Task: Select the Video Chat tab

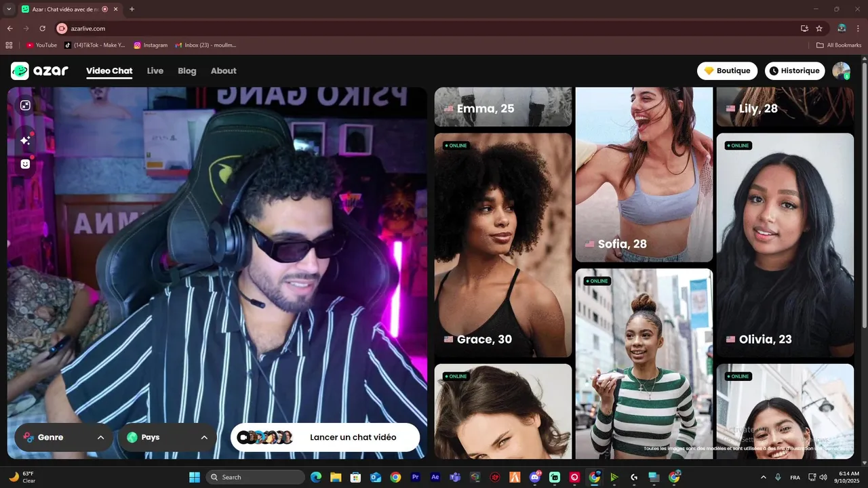Action: pyautogui.click(x=109, y=70)
